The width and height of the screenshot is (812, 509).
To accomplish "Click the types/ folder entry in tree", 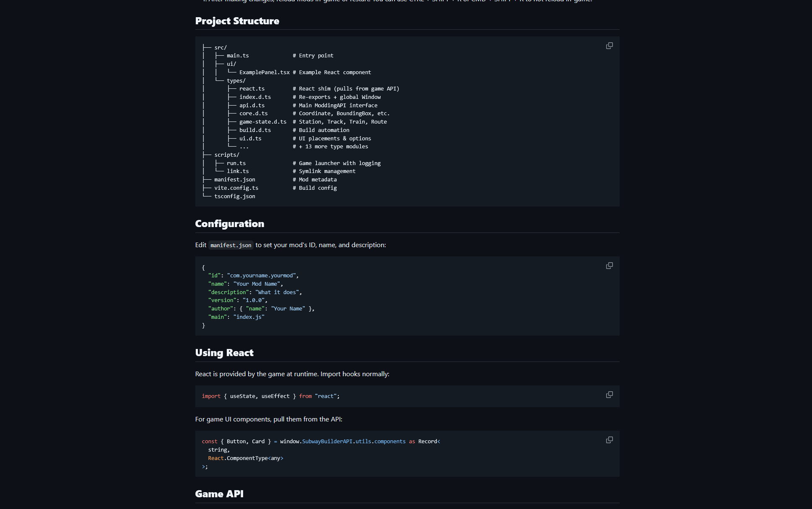I will 236,81.
